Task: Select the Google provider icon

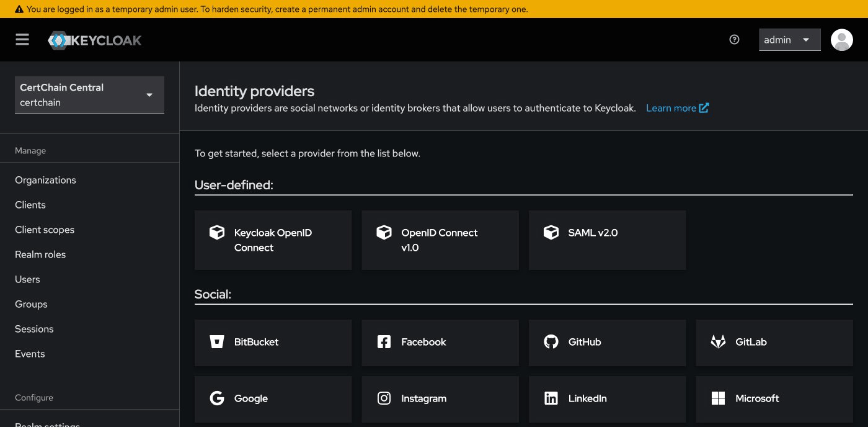Action: (x=217, y=398)
